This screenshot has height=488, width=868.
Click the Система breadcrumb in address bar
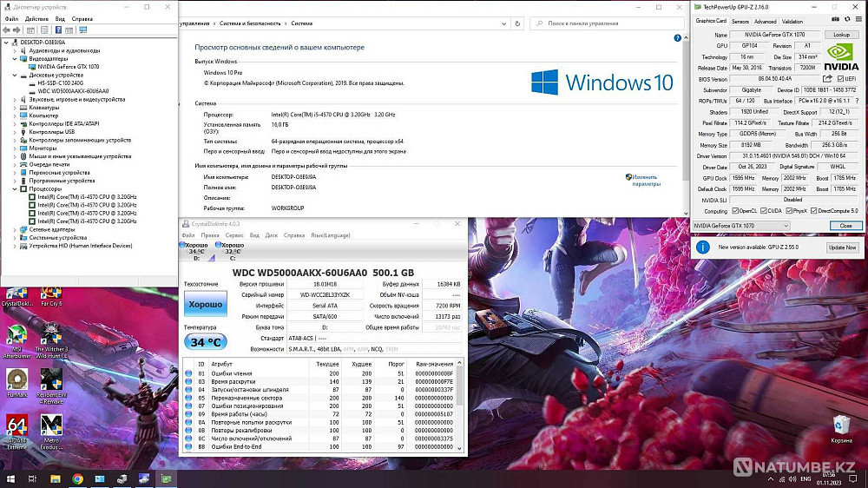tap(302, 23)
